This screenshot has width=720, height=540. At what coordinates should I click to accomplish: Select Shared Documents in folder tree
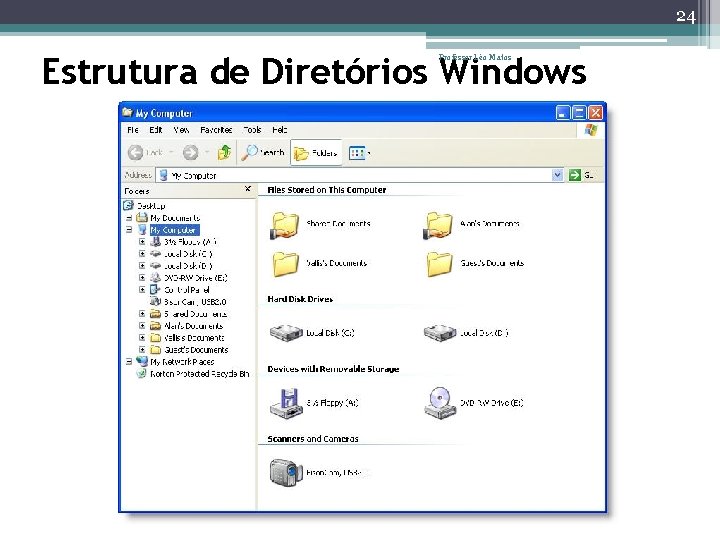[195, 314]
